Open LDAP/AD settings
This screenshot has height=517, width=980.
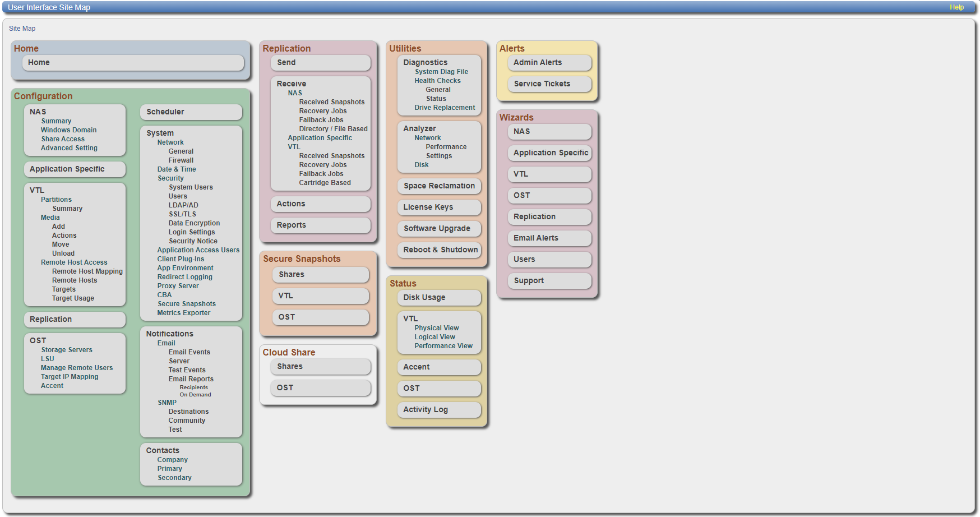click(183, 205)
